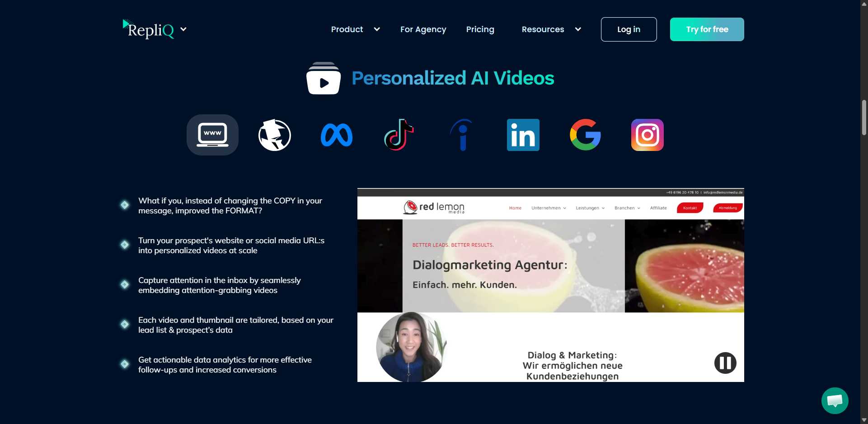868x424 pixels.
Task: Click the Try for free button
Action: 707,29
